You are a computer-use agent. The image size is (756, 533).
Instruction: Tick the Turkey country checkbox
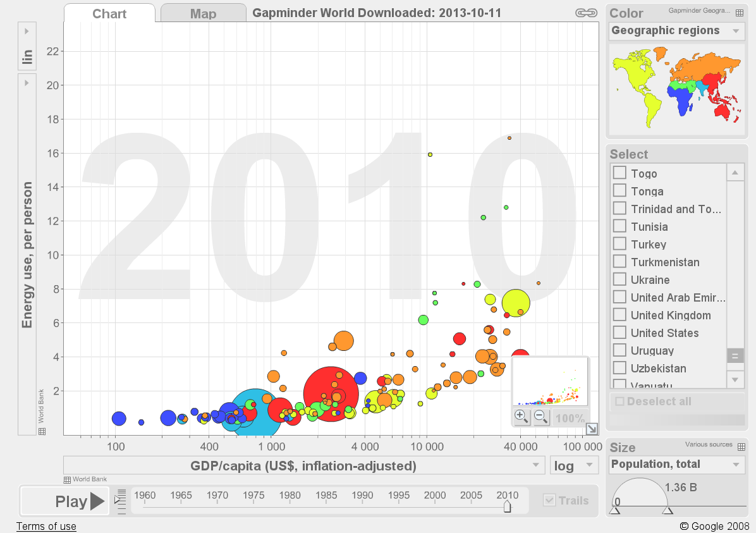(619, 244)
